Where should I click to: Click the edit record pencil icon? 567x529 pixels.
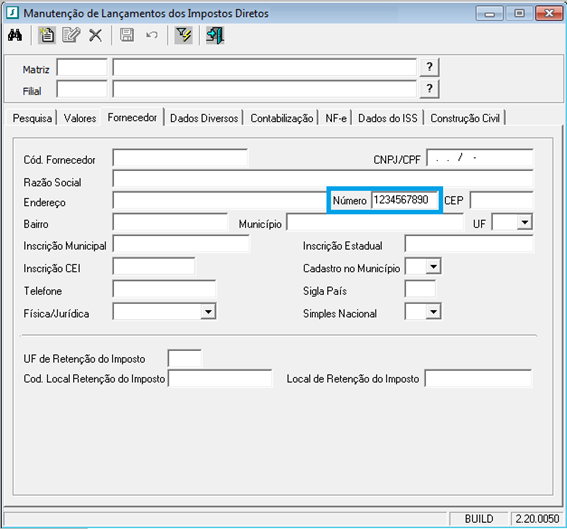pos(71,35)
